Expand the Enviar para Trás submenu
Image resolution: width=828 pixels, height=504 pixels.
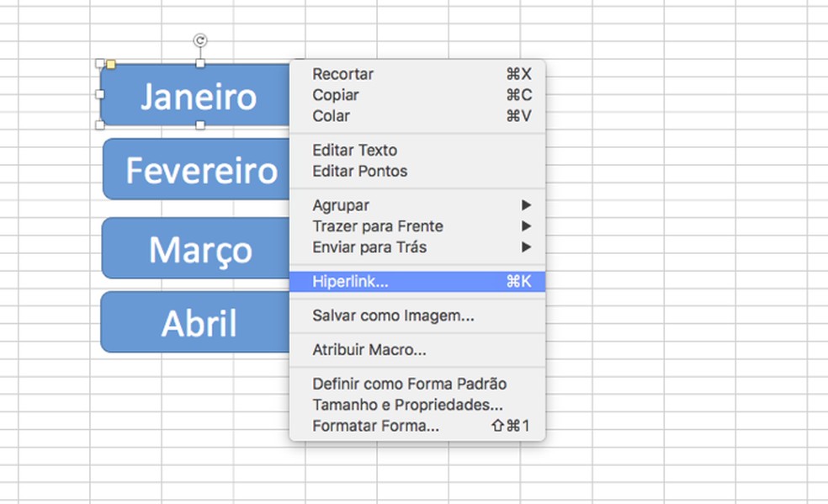pyautogui.click(x=526, y=247)
